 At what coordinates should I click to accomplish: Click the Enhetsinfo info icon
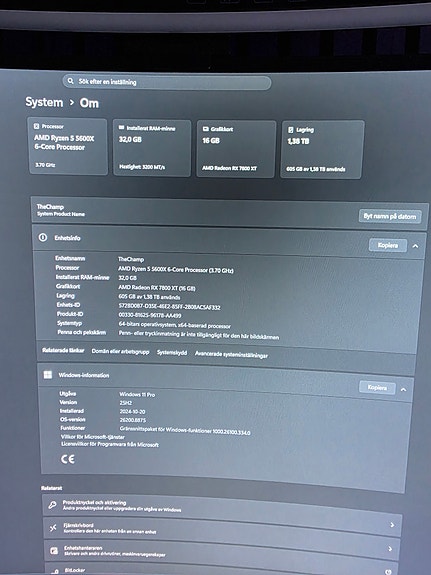[x=43, y=237]
